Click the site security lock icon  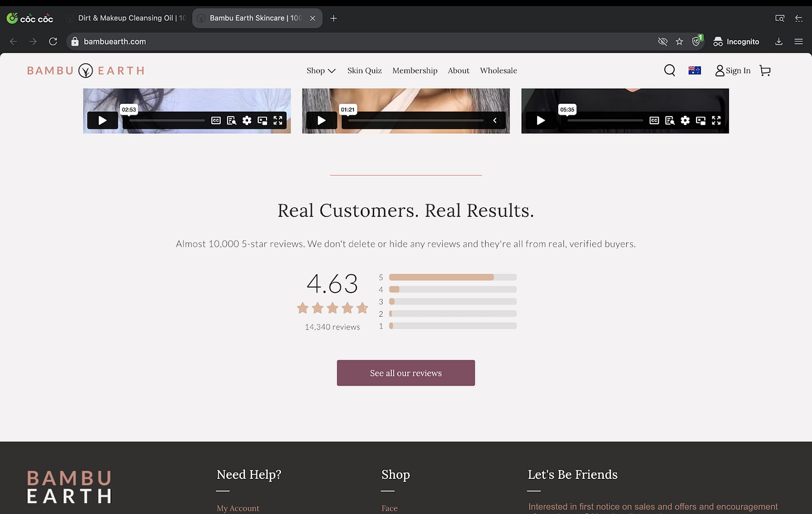click(x=75, y=41)
